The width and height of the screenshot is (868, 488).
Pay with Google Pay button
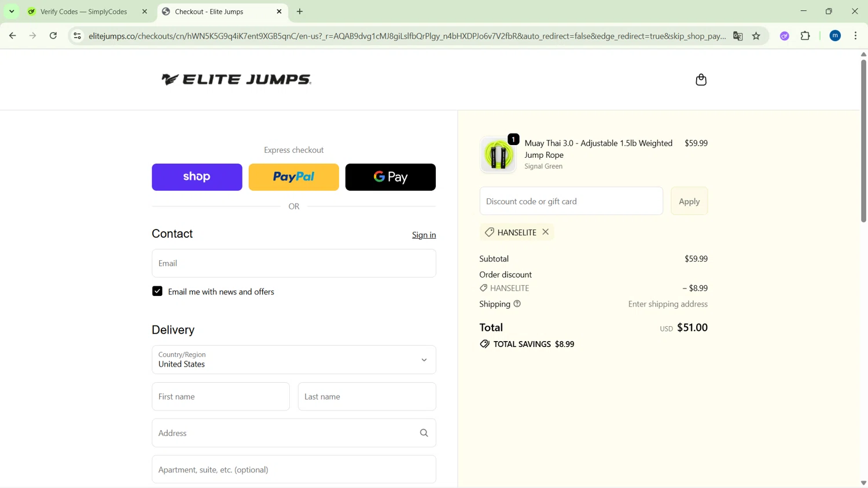coord(391,177)
